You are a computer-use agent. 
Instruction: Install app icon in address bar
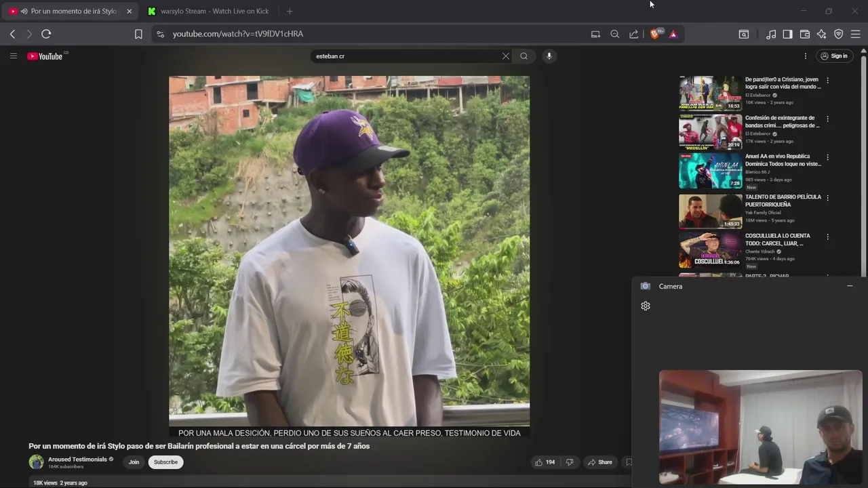595,34
